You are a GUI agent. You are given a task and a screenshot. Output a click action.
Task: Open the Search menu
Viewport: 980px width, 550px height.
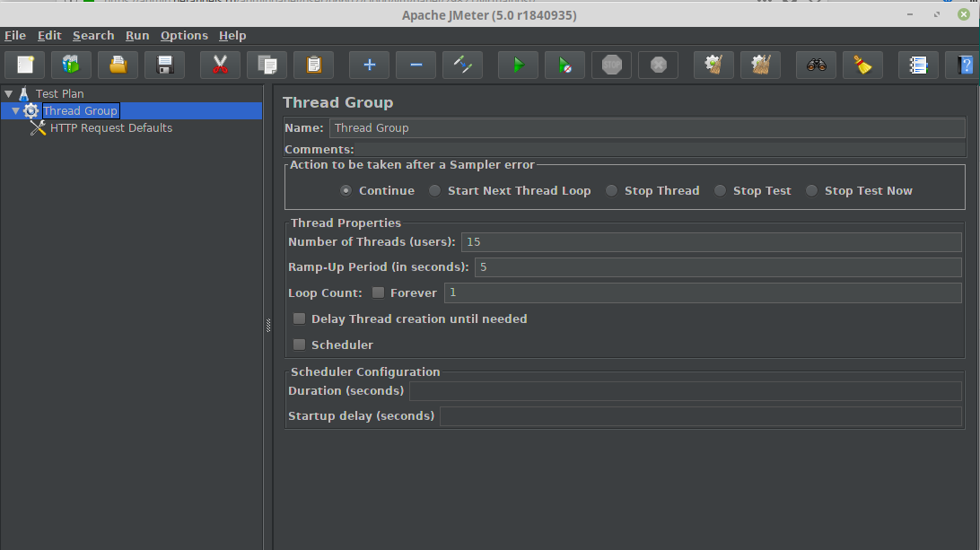point(93,36)
